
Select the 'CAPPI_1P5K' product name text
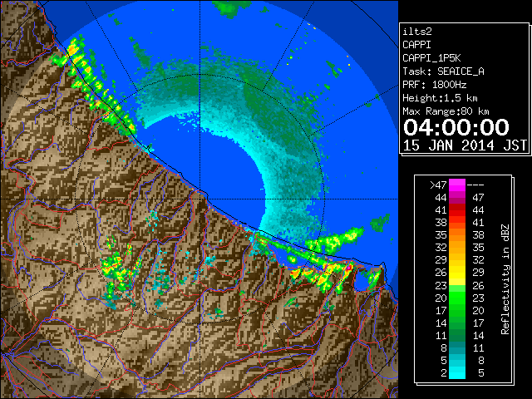coord(431,58)
